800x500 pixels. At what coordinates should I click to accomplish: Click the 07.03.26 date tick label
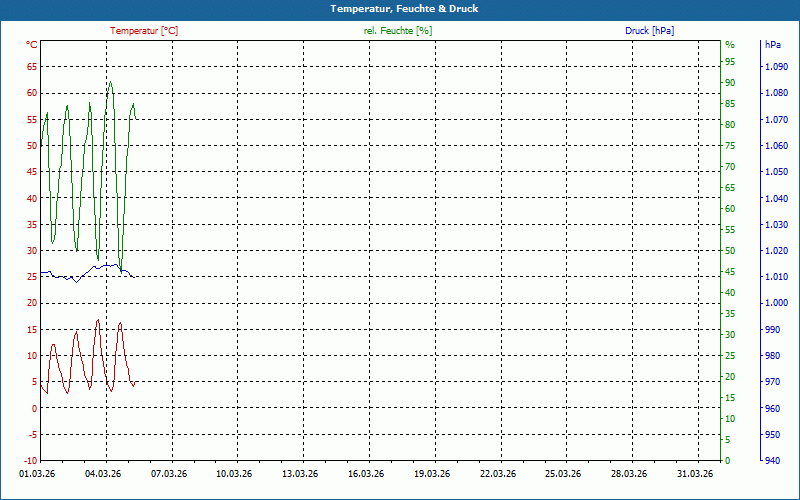click(x=170, y=475)
